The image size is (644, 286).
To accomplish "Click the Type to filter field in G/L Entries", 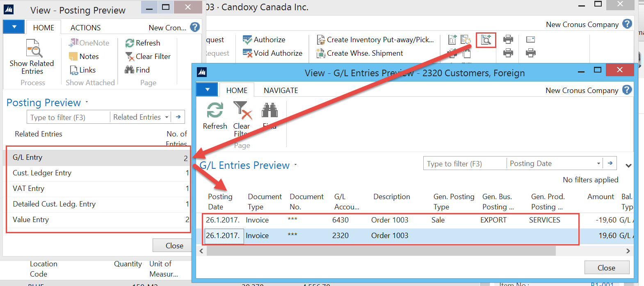I will tap(464, 164).
